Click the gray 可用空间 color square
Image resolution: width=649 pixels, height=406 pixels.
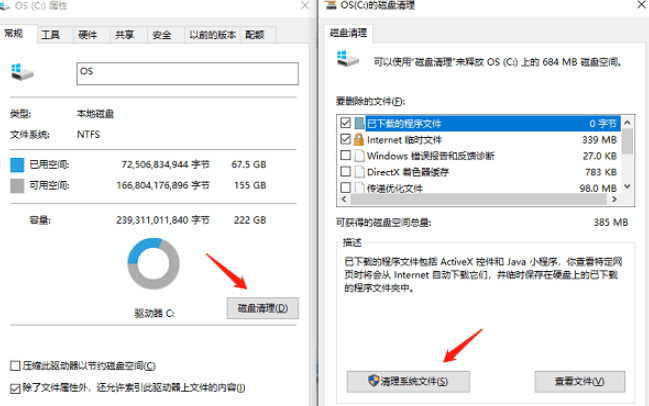(17, 185)
